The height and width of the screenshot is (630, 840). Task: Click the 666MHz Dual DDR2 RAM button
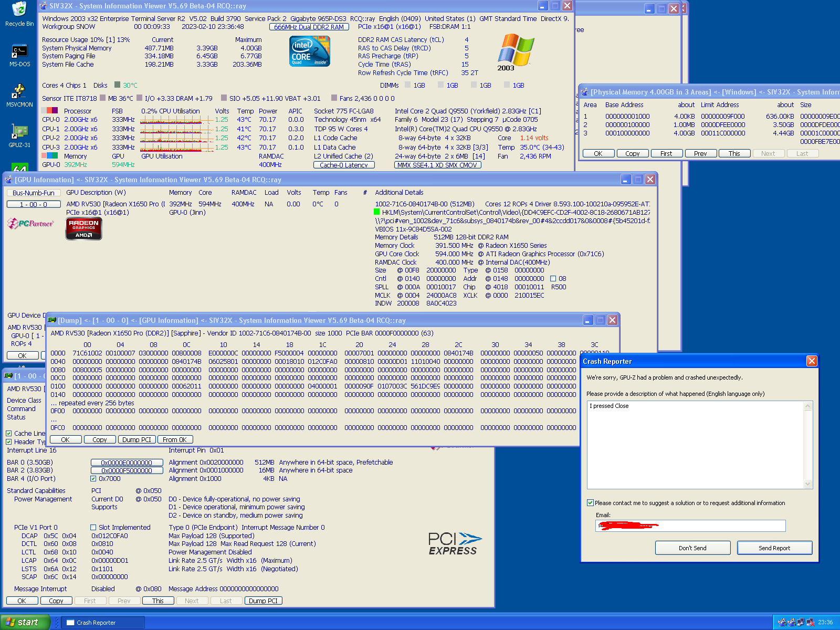click(x=309, y=27)
